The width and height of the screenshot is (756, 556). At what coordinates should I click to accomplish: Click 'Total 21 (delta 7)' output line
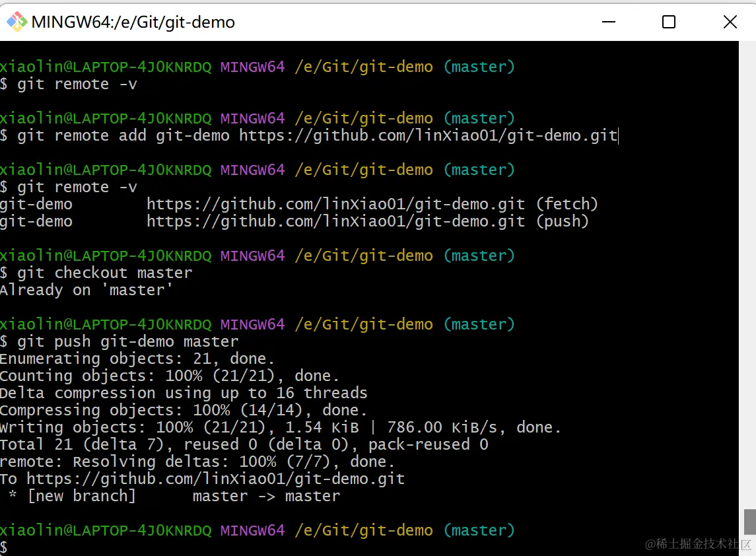pos(244,444)
